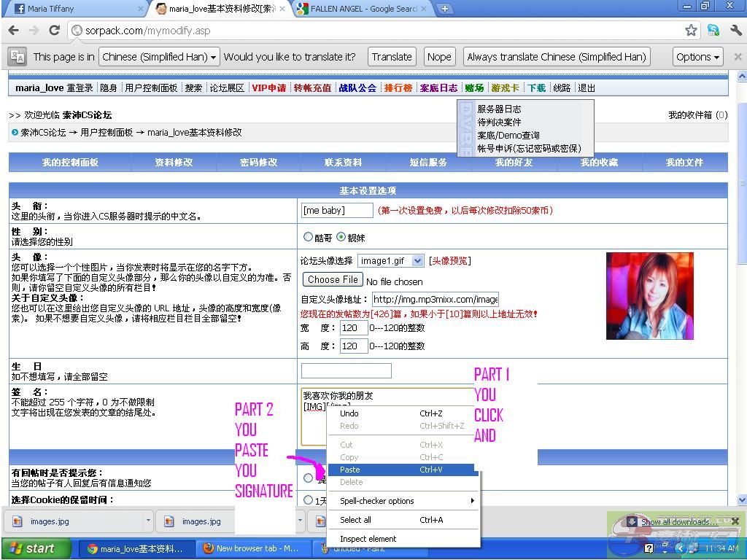Open a new tab with the plus button

point(444,9)
